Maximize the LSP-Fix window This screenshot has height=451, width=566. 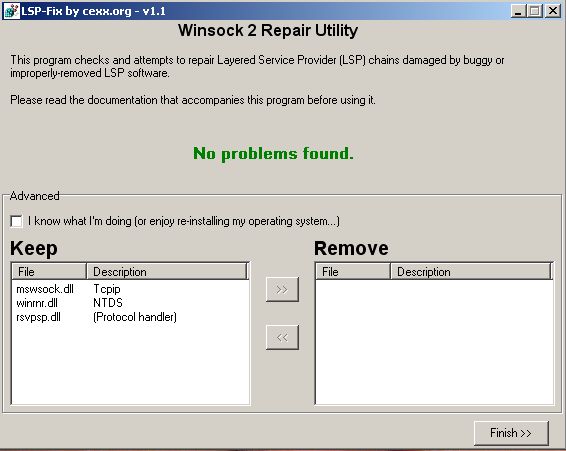point(535,11)
